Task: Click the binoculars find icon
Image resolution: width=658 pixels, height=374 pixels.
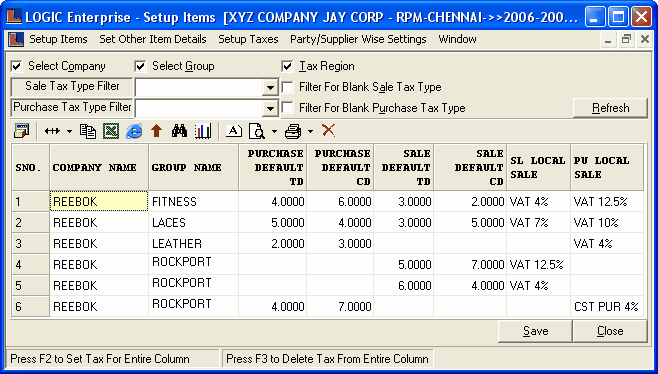Action: coord(180,131)
